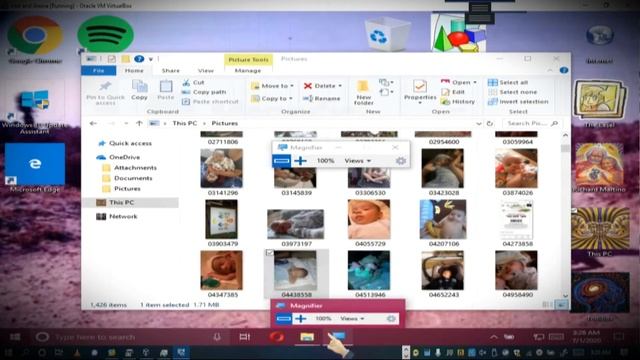Open Spotify desktop icon

point(105,34)
